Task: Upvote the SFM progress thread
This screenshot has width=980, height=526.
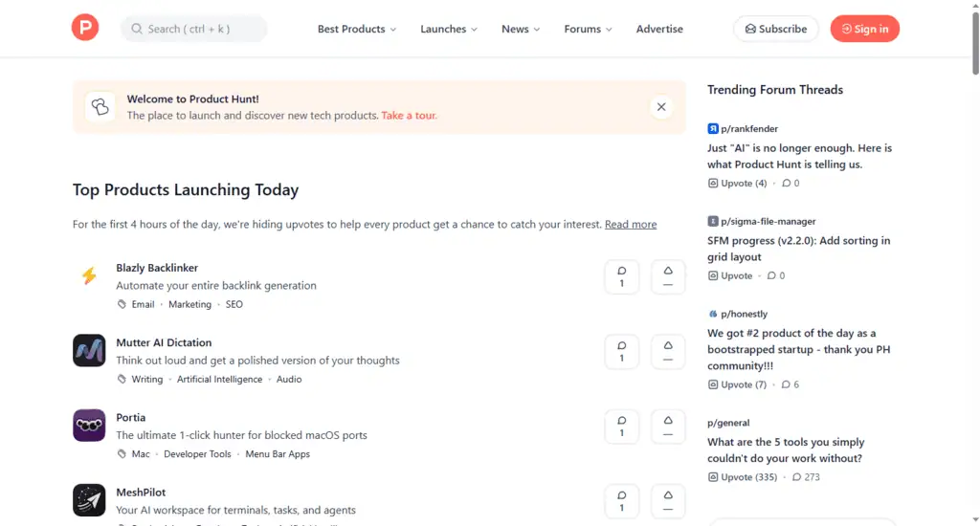Action: coord(730,275)
